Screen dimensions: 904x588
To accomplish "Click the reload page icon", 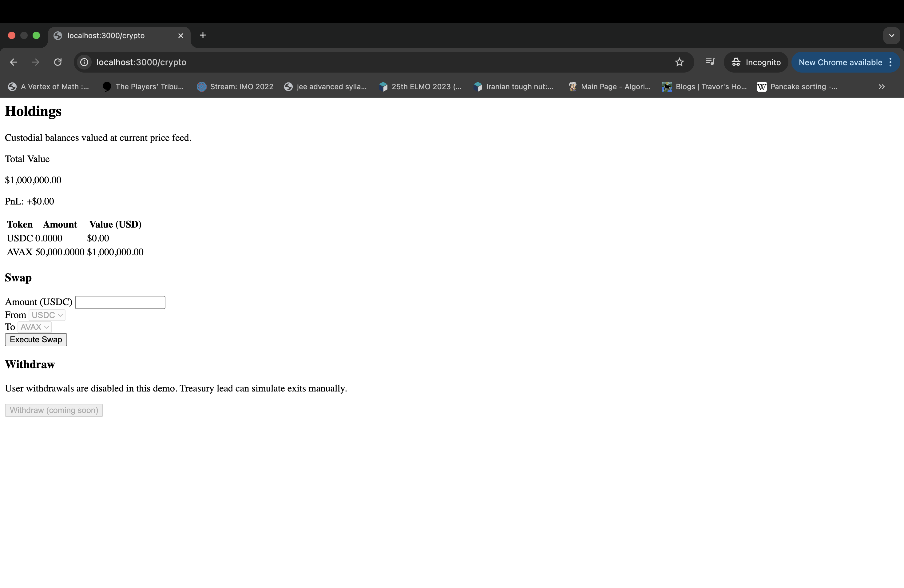I will tap(58, 62).
